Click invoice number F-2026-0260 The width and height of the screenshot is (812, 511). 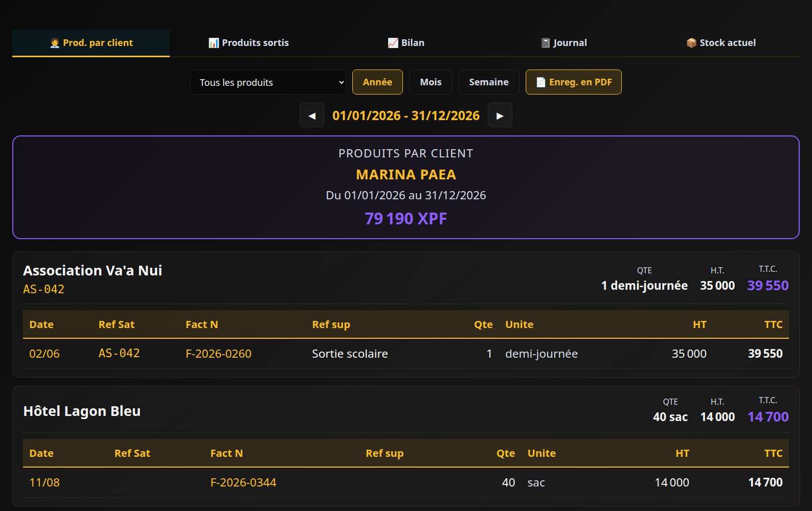218,354
